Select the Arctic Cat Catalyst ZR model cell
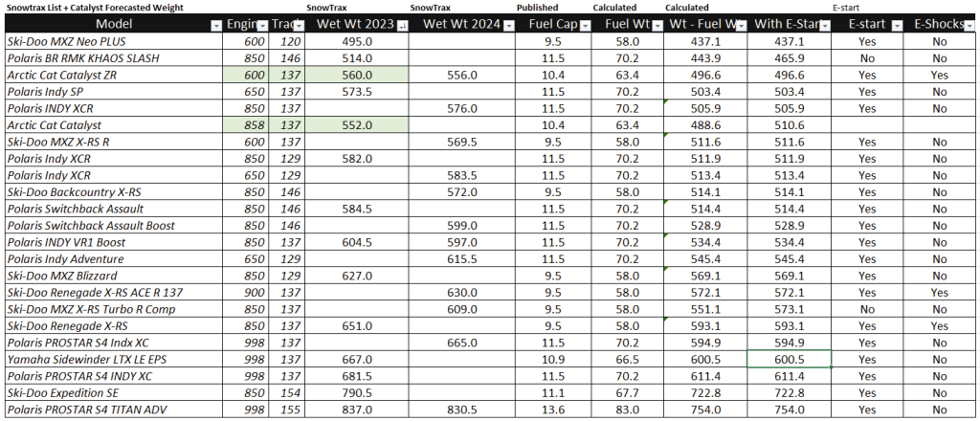This screenshot has height=421, width=980. 115,75
